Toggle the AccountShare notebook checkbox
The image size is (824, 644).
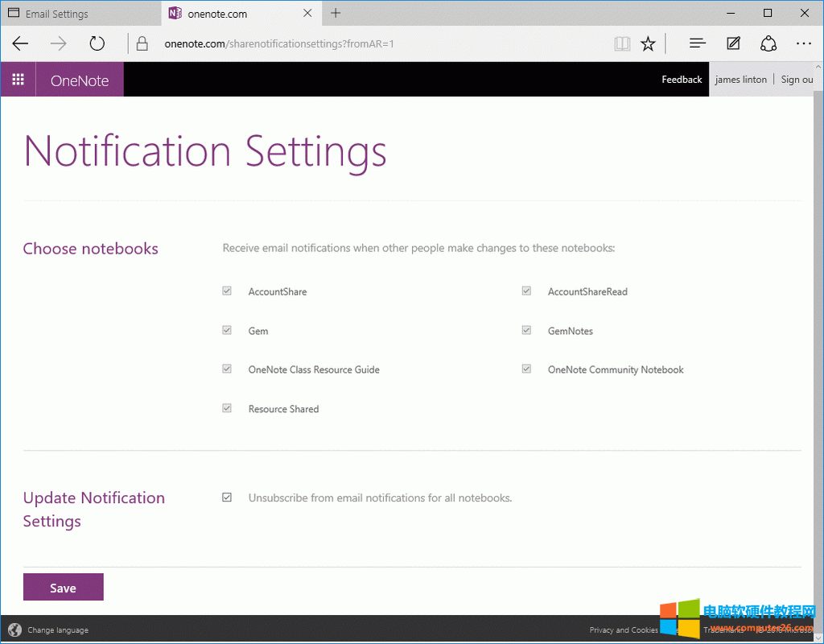227,291
